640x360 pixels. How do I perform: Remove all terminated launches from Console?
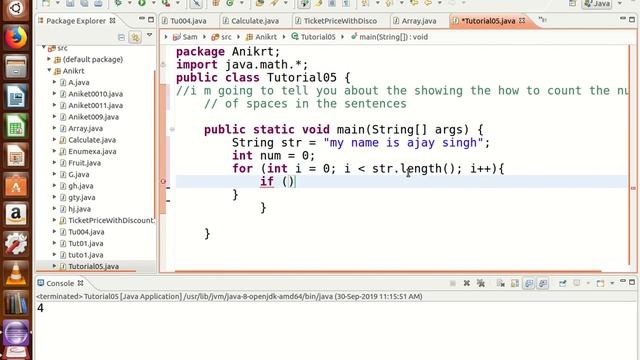point(481,283)
